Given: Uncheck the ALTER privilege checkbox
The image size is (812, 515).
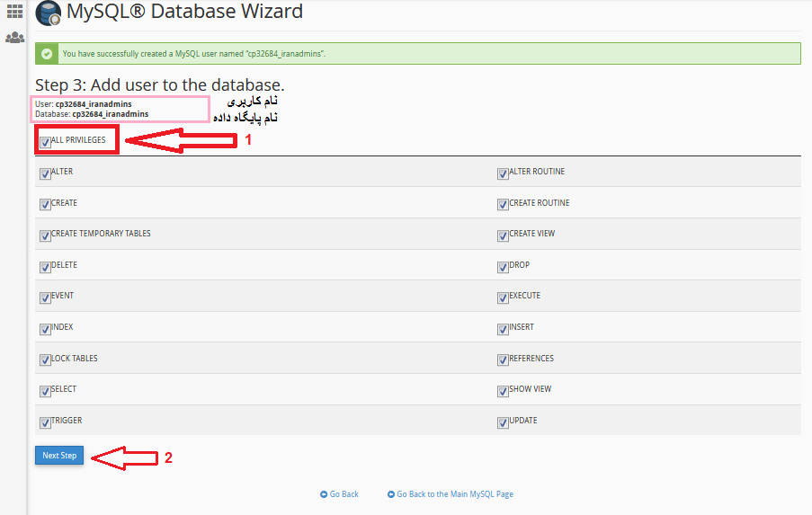Looking at the screenshot, I should [x=45, y=173].
